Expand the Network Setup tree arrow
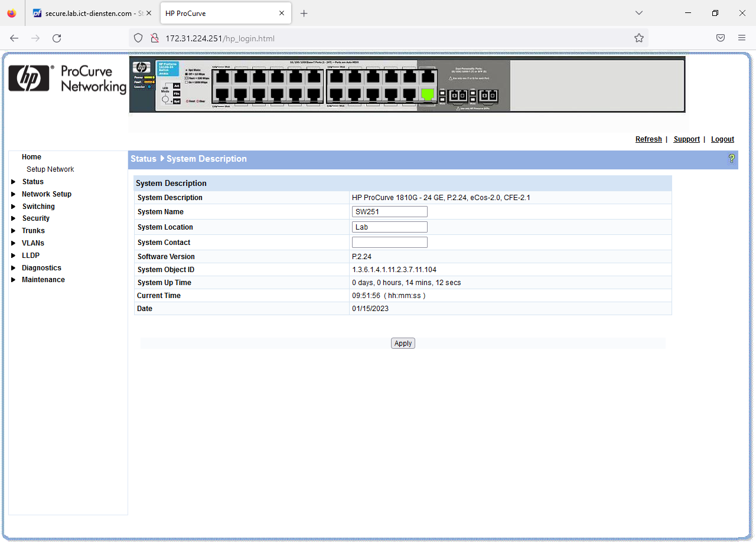Viewport: 756px width, 543px height. [x=14, y=194]
